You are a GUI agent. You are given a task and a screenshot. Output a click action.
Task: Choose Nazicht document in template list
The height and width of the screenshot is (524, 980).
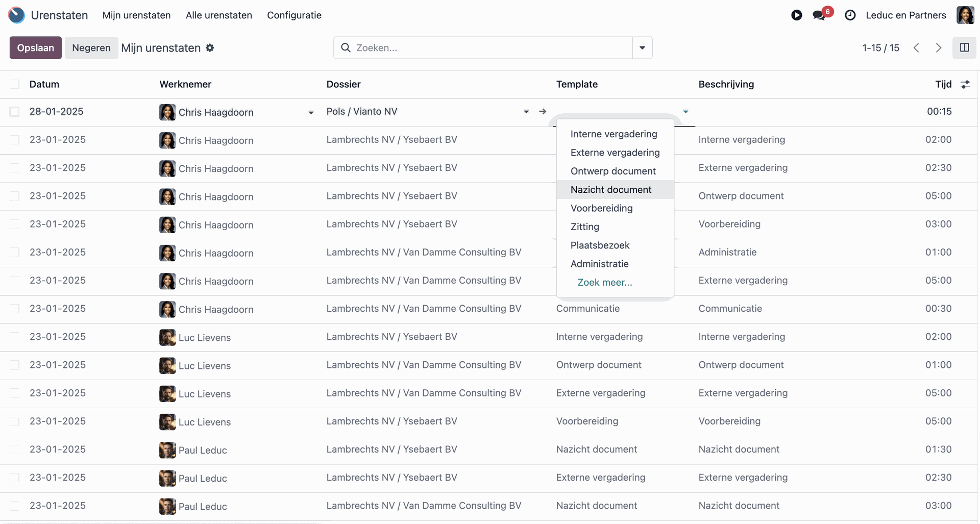pyautogui.click(x=615, y=190)
